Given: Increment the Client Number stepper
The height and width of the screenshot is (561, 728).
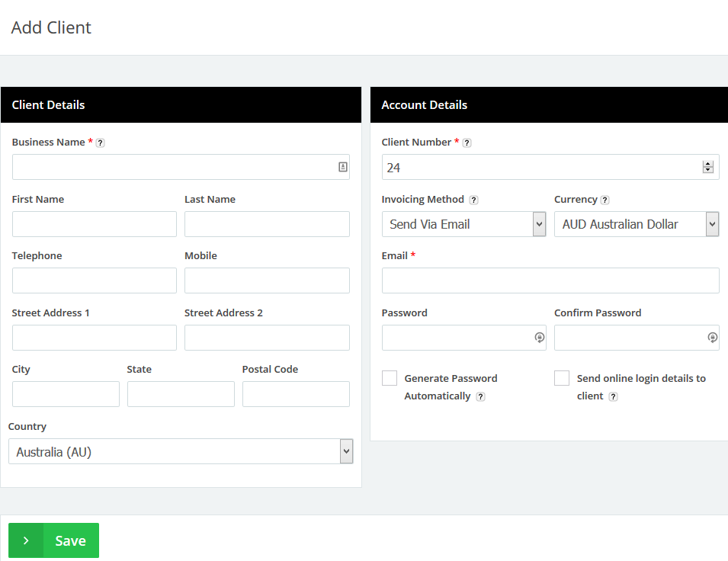Looking at the screenshot, I should [708, 164].
